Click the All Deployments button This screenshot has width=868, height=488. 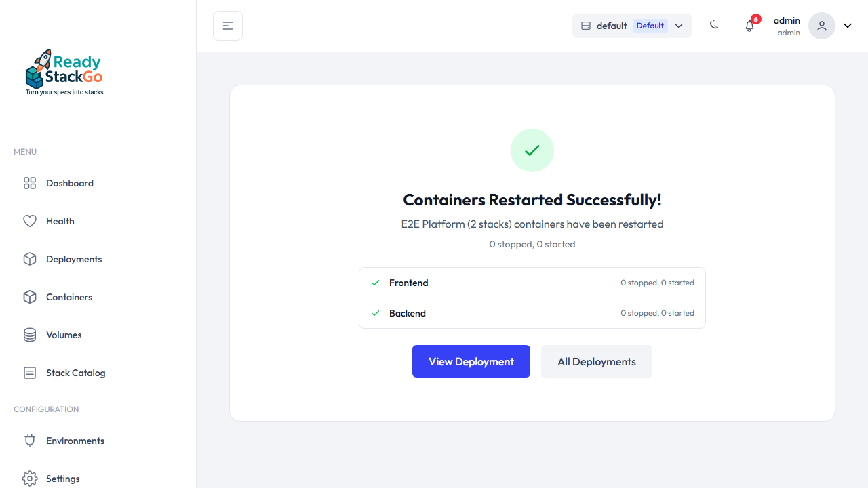click(597, 361)
